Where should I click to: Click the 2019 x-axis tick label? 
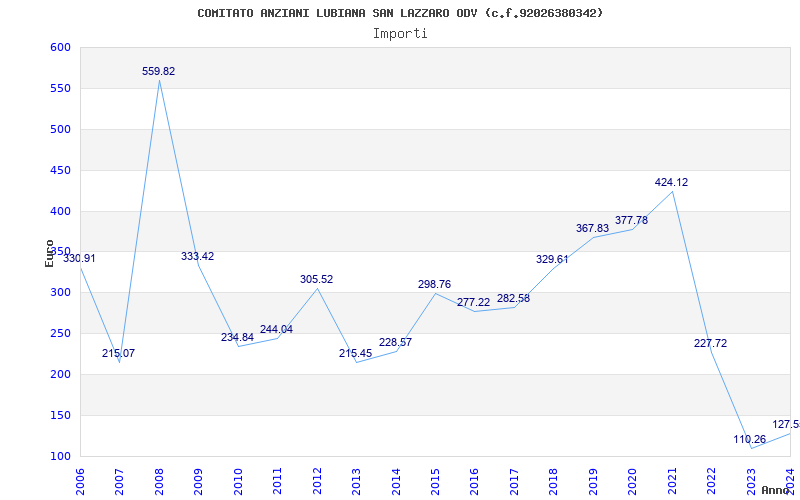(x=593, y=482)
